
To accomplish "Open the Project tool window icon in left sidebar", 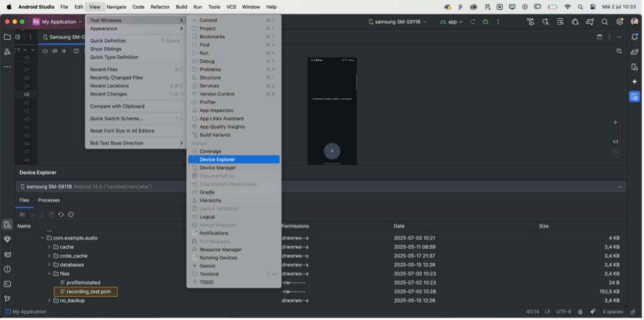I will pos(7,37).
